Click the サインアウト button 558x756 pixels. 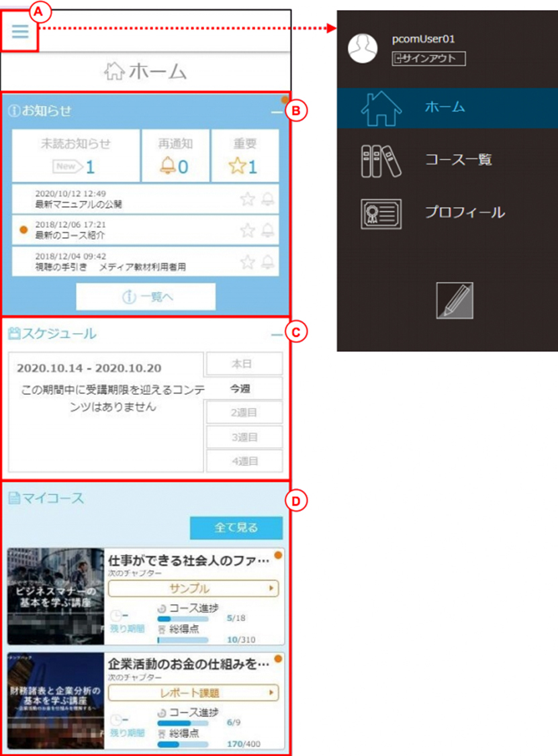(429, 59)
